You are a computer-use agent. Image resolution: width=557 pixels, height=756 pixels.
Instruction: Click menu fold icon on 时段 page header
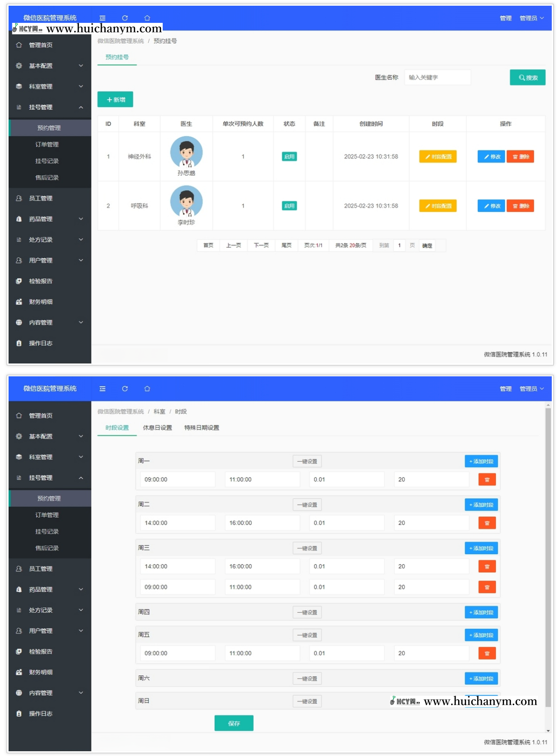point(102,389)
